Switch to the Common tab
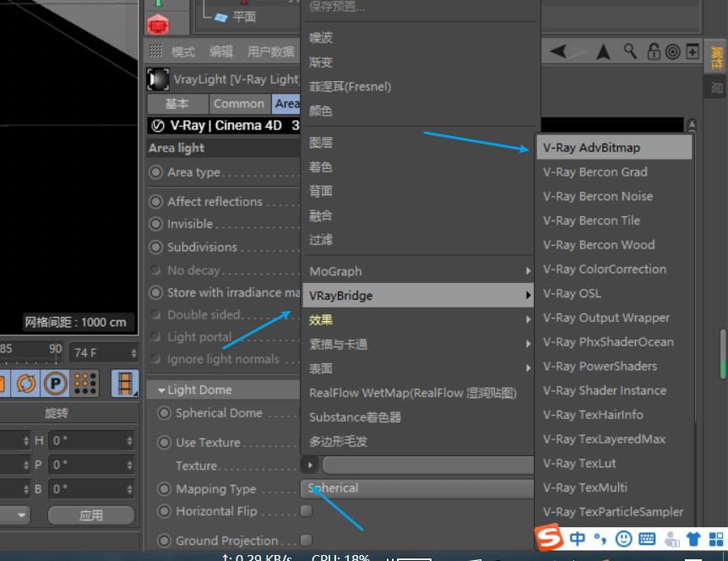 pyautogui.click(x=239, y=104)
